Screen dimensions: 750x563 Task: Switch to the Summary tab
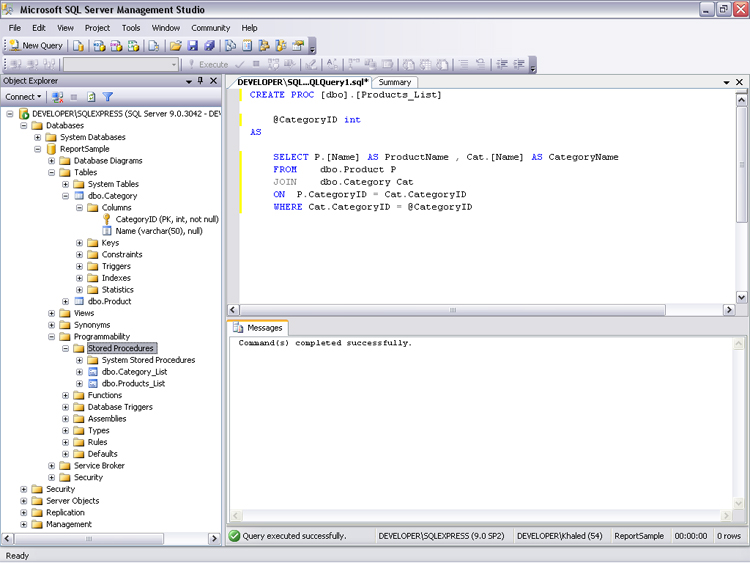(395, 82)
